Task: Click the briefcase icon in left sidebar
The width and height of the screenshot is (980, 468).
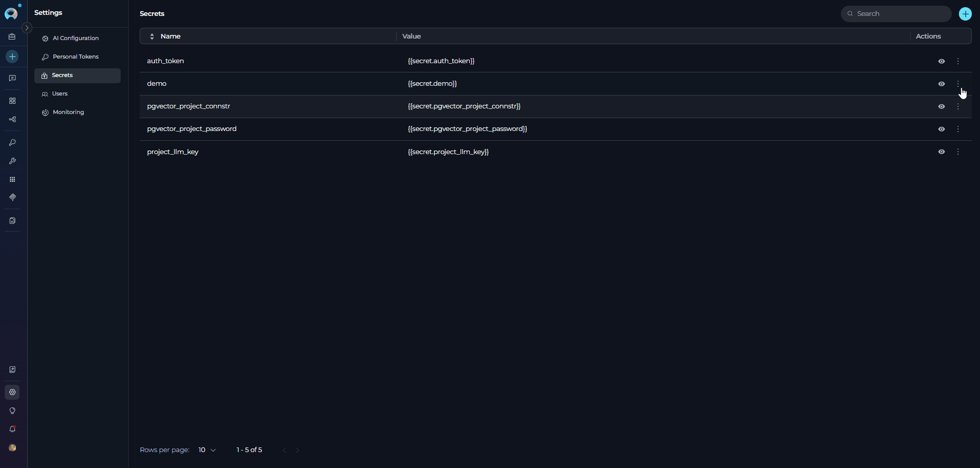Action: coord(12,37)
